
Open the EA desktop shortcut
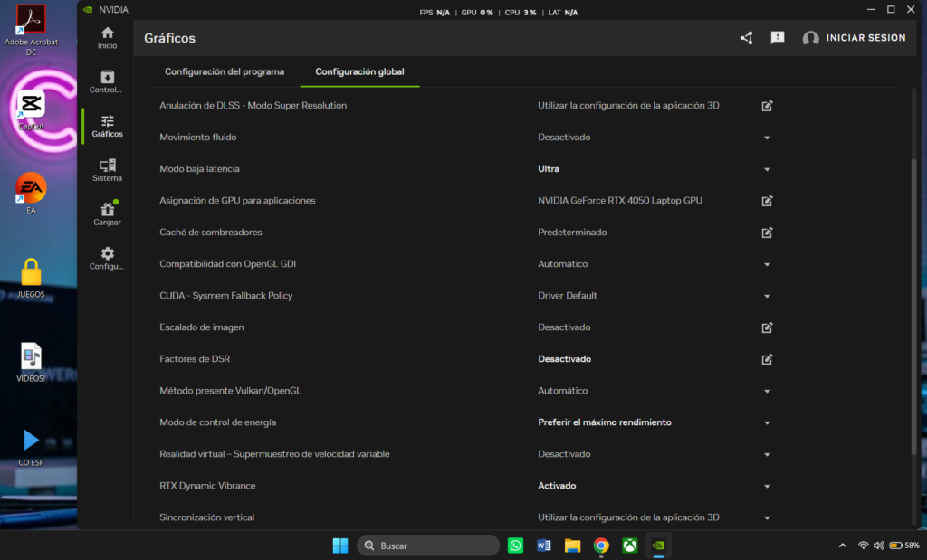pos(31,194)
